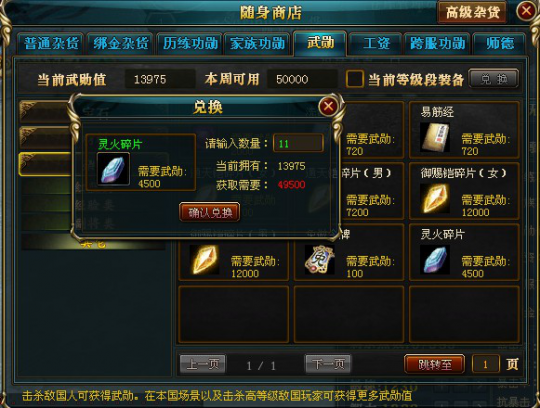The height and width of the screenshot is (408, 540).
Task: Open the 绑金杂货 tab
Action: click(120, 44)
